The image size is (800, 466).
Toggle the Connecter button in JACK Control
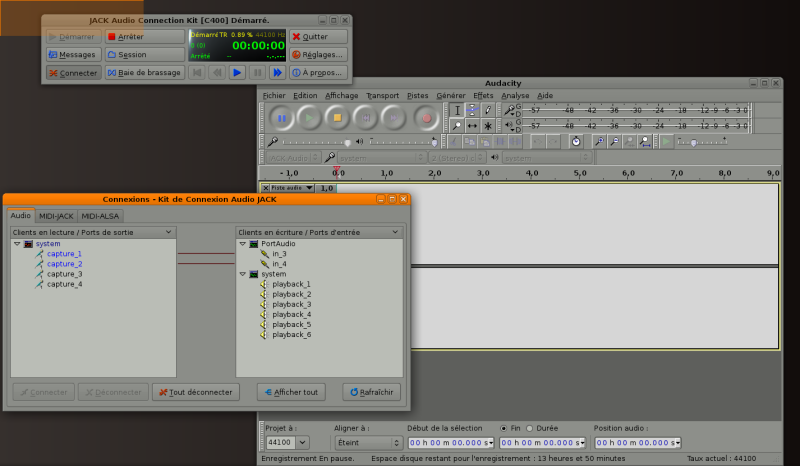[73, 73]
